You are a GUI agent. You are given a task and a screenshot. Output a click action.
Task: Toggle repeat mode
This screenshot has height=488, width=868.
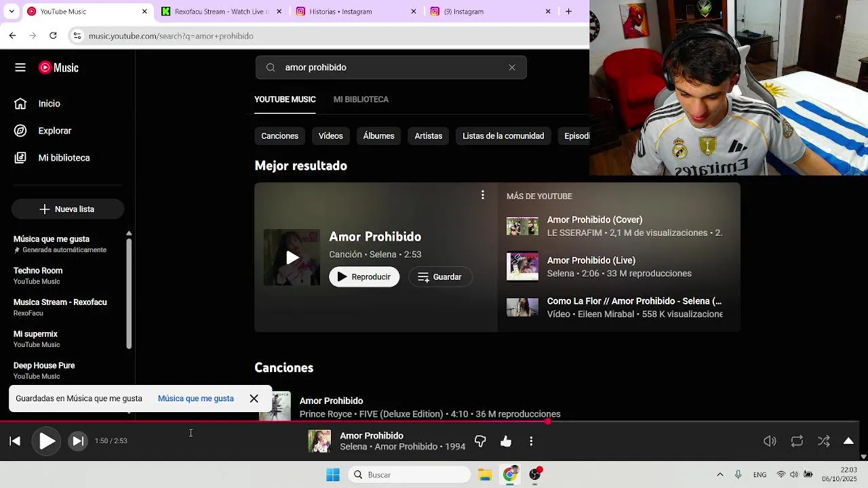pos(797,441)
